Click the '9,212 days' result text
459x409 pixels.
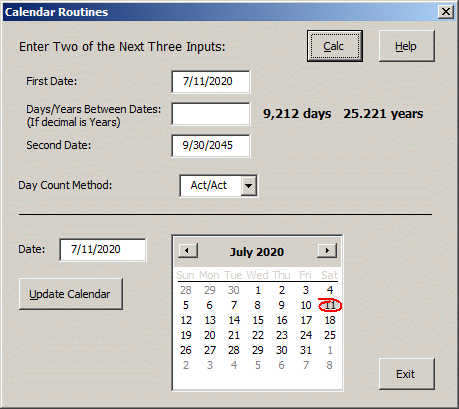click(x=297, y=114)
